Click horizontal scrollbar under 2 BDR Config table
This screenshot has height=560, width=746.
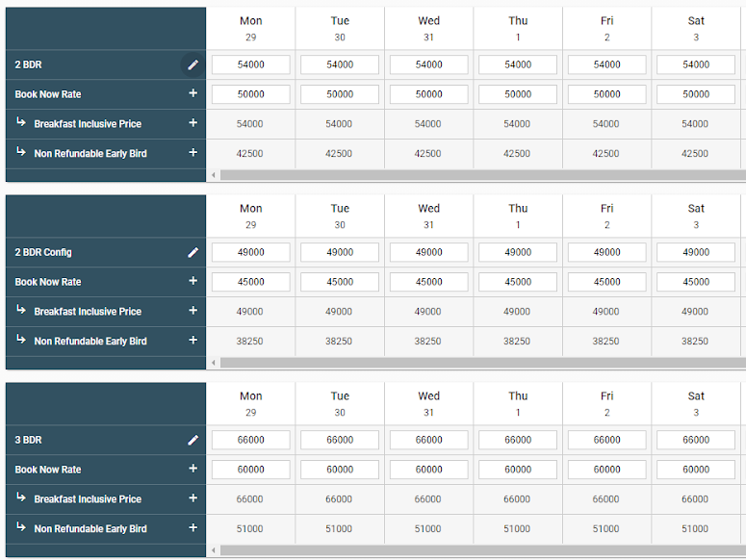pos(481,363)
